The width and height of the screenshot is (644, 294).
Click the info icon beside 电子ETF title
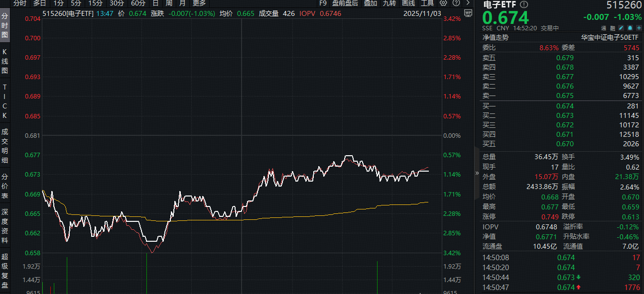click(x=523, y=4)
